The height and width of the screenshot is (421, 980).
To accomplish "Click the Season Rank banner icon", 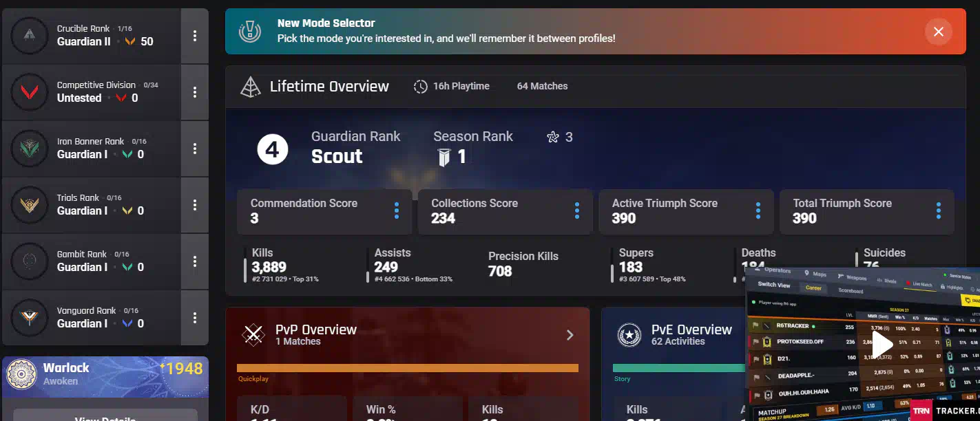I will [444, 158].
